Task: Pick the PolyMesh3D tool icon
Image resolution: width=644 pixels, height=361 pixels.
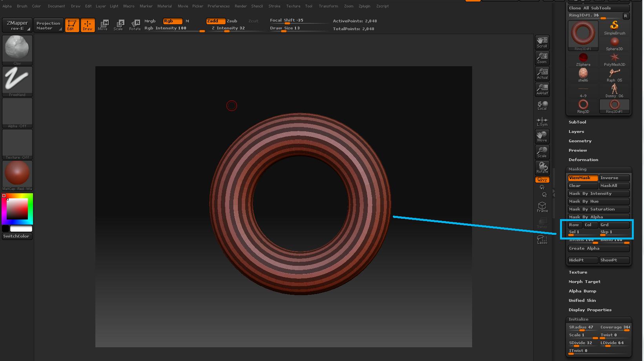Action: [614, 59]
